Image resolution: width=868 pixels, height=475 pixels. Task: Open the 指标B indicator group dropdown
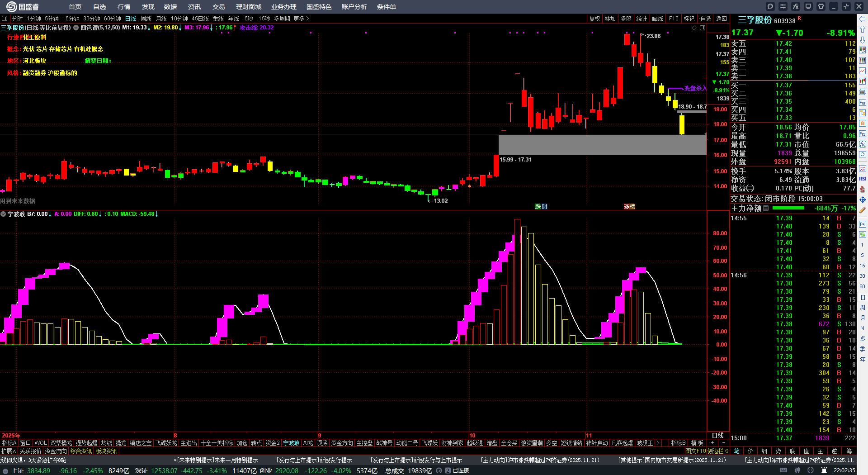679,443
